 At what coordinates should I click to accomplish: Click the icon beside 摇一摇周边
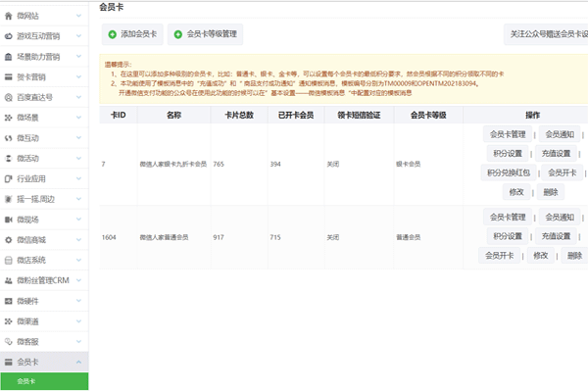pos(8,199)
